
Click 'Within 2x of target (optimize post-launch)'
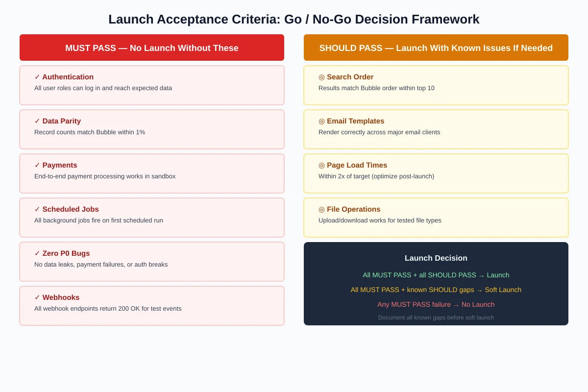point(376,176)
